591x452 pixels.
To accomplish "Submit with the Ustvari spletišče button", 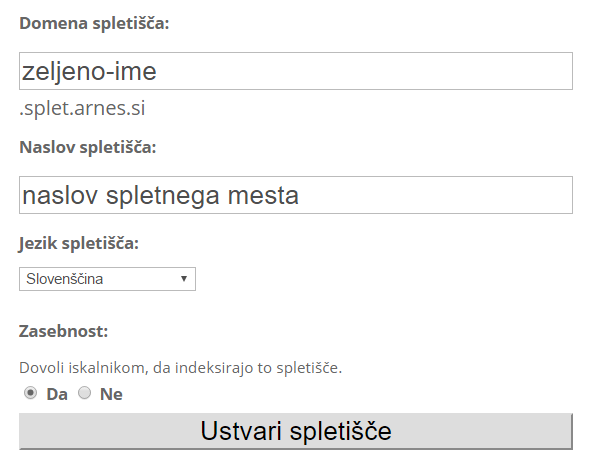I will (x=296, y=431).
